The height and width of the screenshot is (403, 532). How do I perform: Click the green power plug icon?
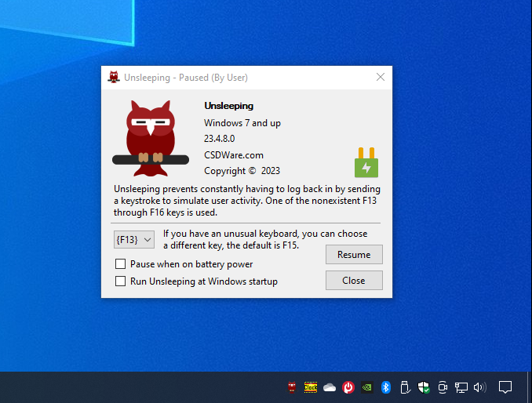pyautogui.click(x=366, y=162)
